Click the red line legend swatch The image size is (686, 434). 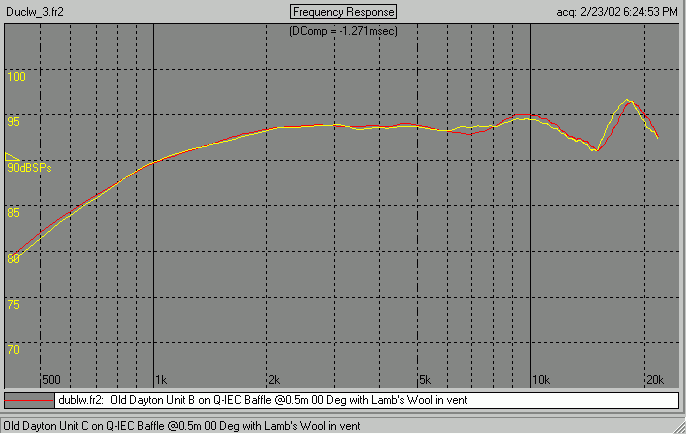point(29,400)
